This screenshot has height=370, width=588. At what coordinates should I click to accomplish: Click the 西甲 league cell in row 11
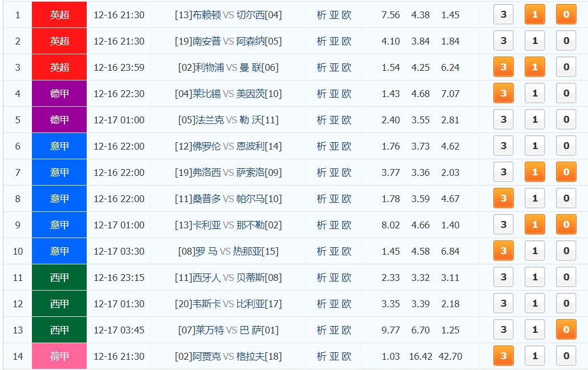click(x=59, y=277)
